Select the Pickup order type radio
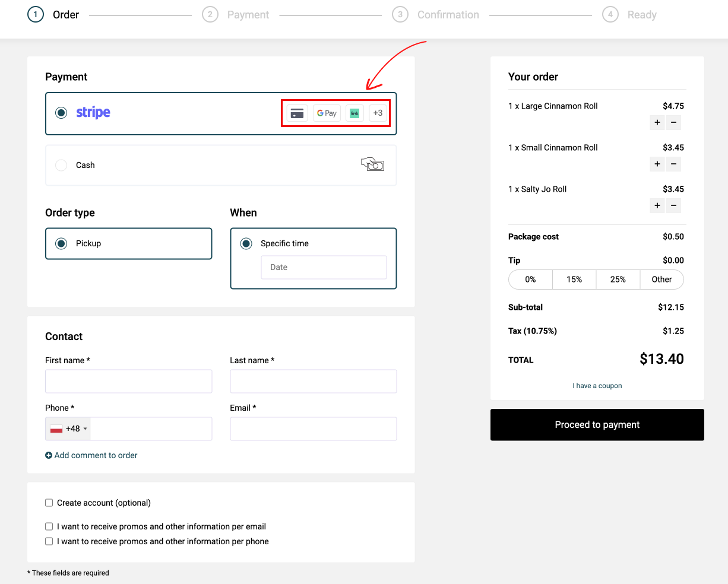 [x=61, y=243]
